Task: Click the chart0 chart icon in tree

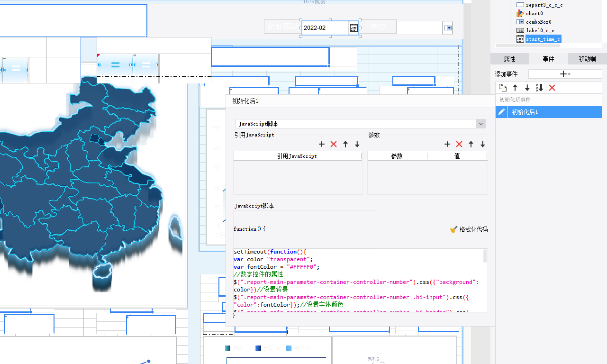Action: [520, 13]
